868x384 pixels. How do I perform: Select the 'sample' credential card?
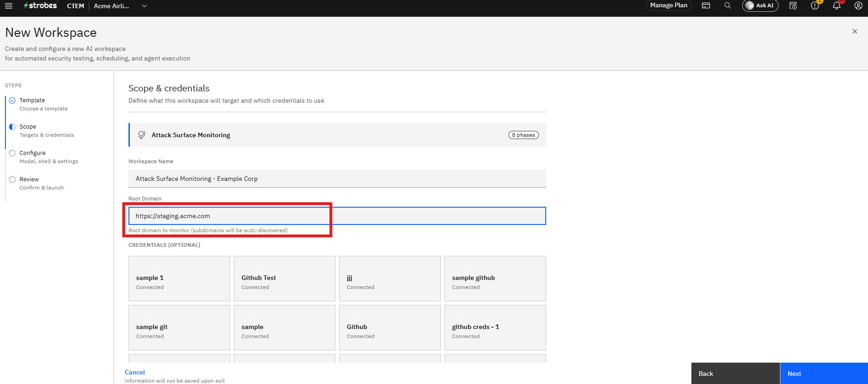(x=285, y=328)
